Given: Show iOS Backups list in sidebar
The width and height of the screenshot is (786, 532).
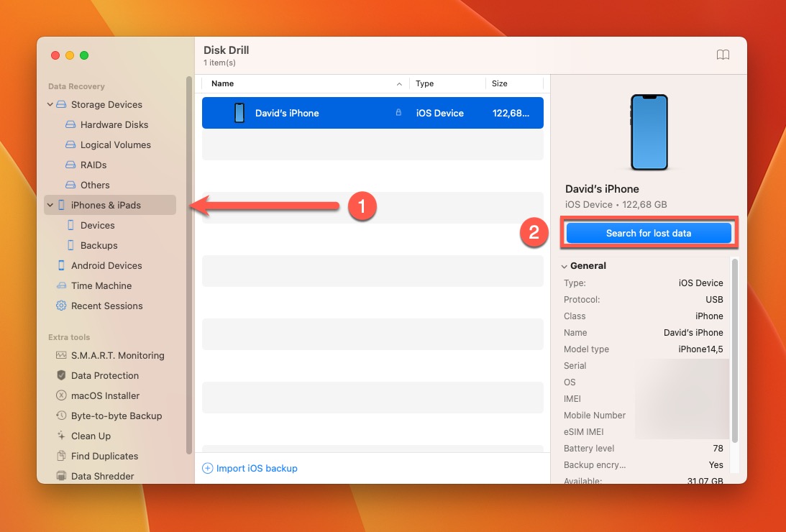Looking at the screenshot, I should pyautogui.click(x=99, y=245).
